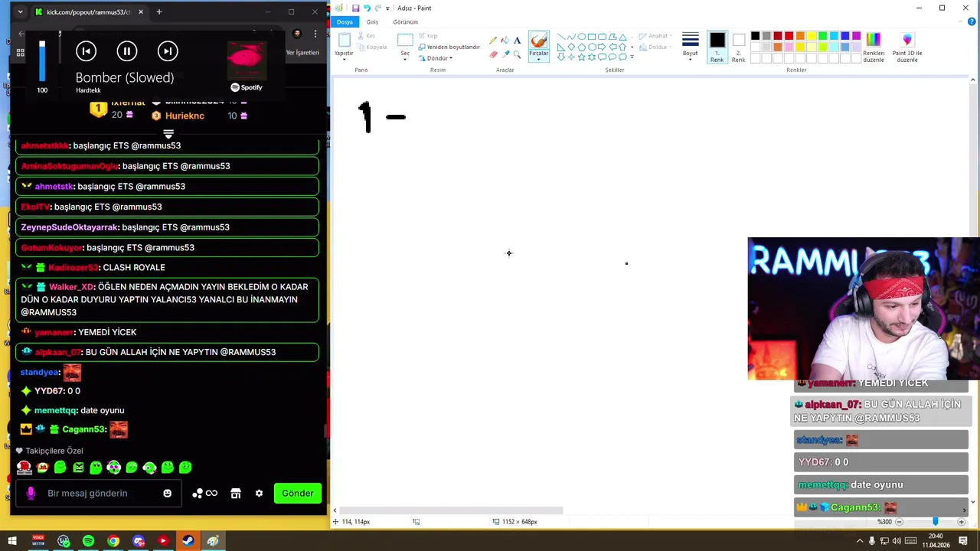
Task: Click the purple microphone icon in chat
Action: (31, 493)
